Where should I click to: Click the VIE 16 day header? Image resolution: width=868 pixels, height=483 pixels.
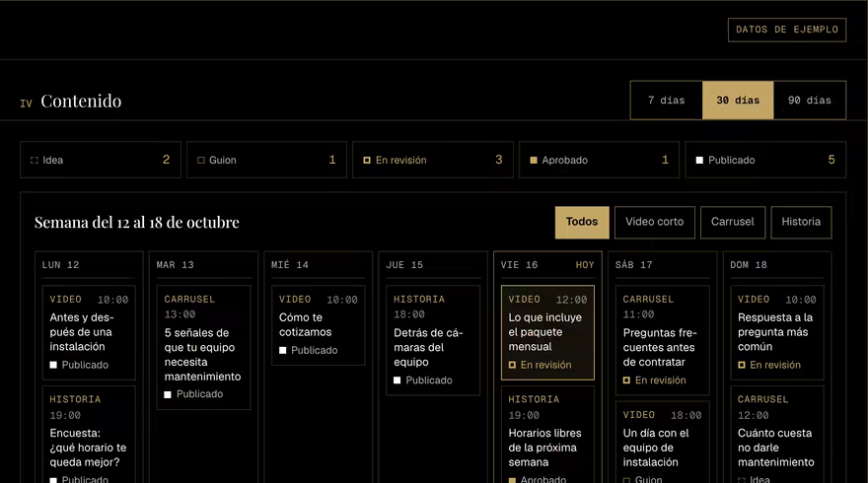(519, 265)
